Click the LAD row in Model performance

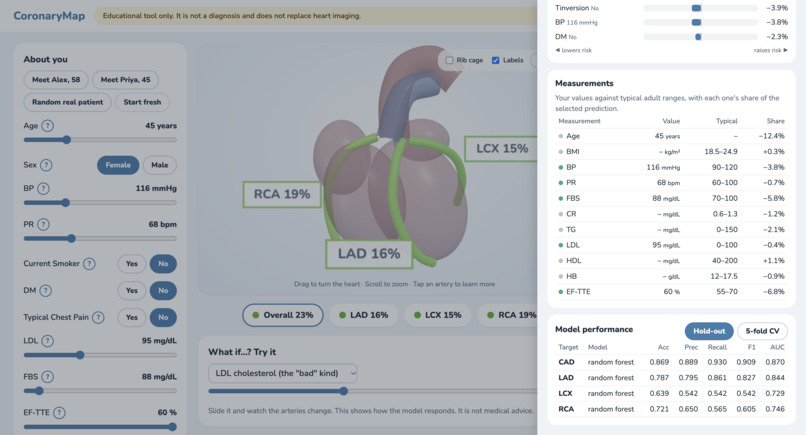pyautogui.click(x=671, y=378)
